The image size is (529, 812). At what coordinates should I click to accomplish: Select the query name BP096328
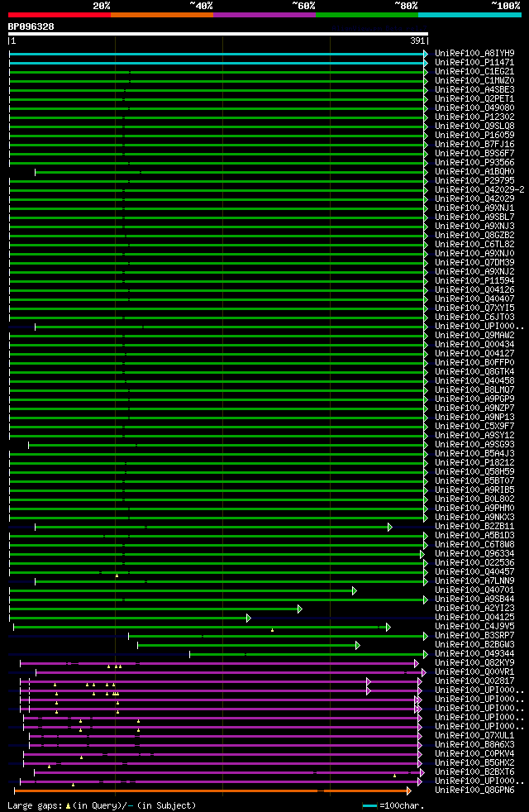pyautogui.click(x=31, y=26)
